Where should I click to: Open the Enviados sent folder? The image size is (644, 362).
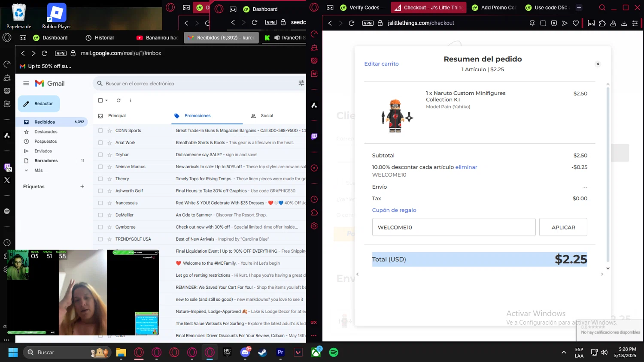43,151
